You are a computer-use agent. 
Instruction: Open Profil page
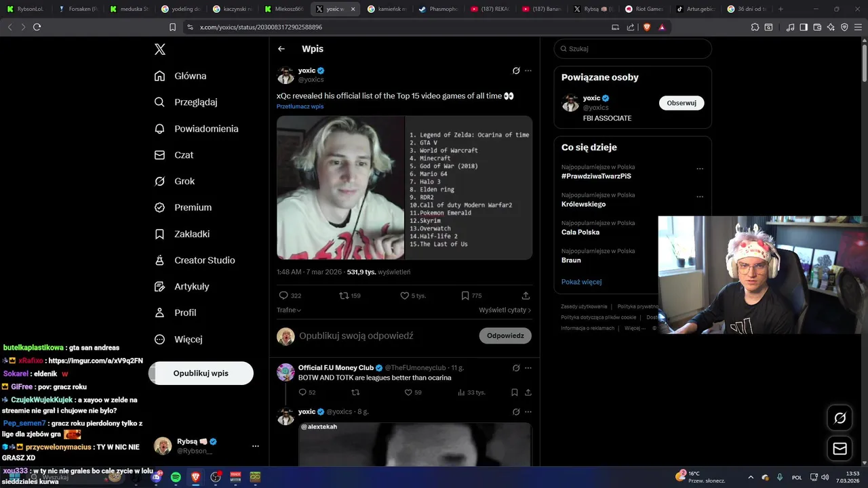pos(175,313)
